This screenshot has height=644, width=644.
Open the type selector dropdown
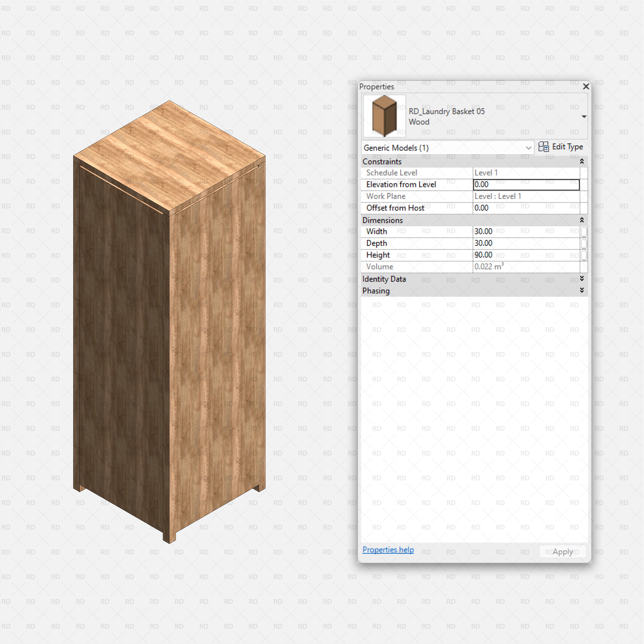(x=585, y=116)
